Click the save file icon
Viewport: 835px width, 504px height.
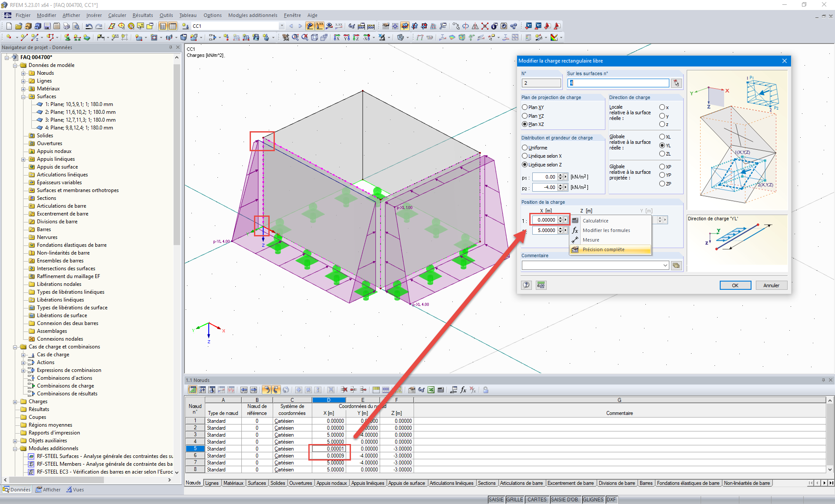click(x=47, y=26)
